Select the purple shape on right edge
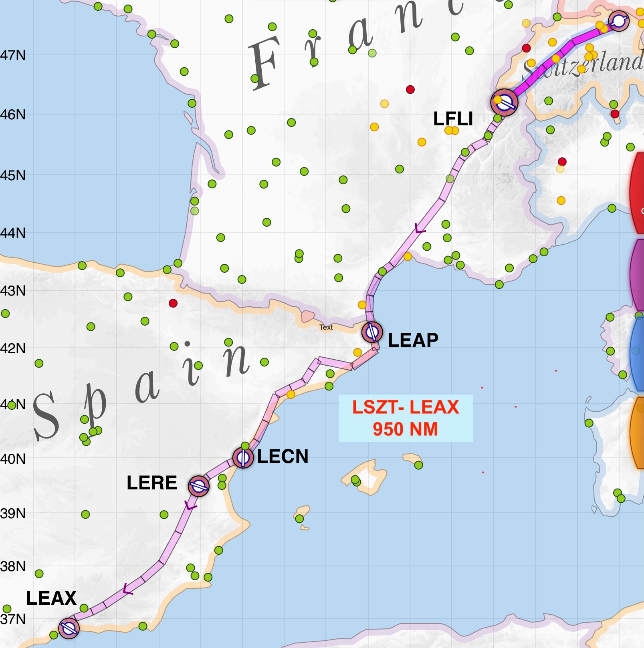This screenshot has width=644, height=648. (637, 275)
